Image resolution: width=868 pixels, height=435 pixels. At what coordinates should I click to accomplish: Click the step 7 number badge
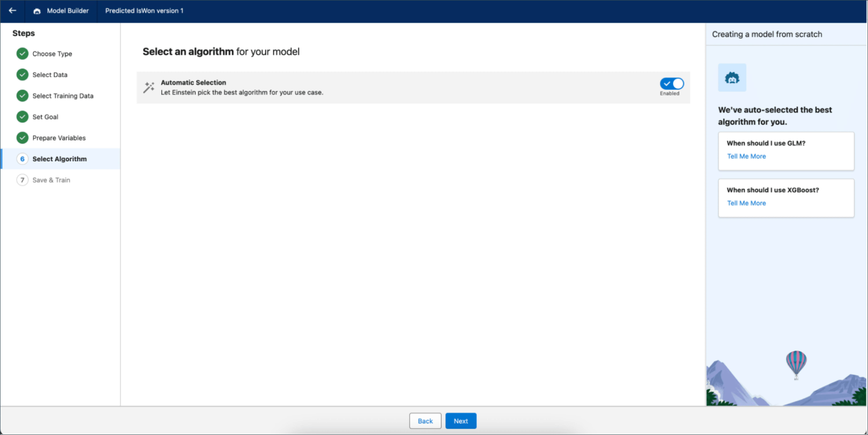23,180
